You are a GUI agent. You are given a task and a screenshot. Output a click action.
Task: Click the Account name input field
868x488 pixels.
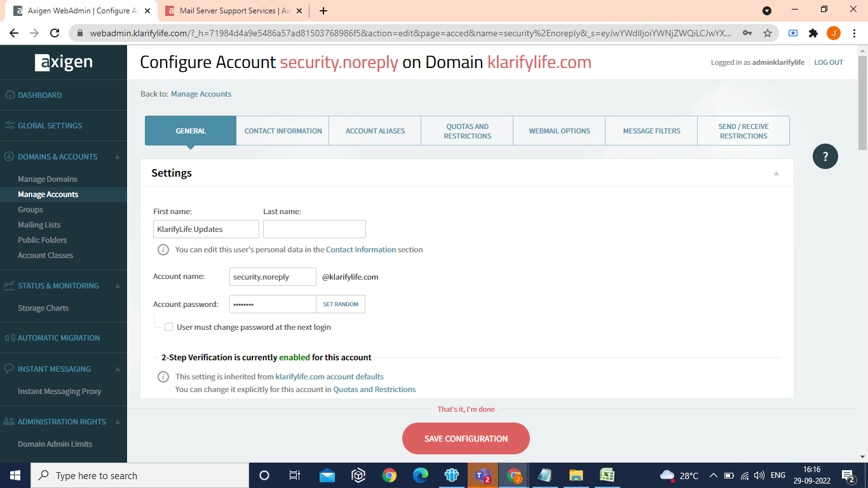tap(273, 277)
